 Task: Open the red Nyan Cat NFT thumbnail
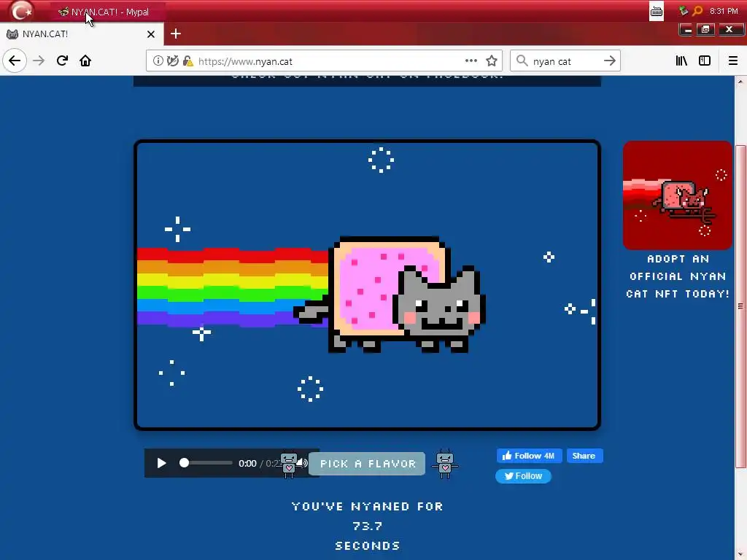(678, 195)
